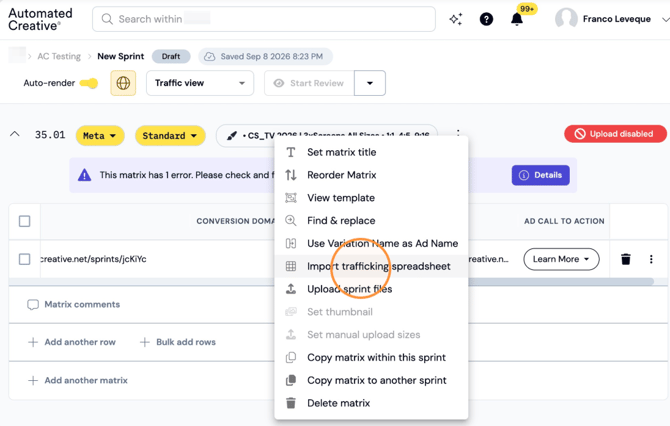The width and height of the screenshot is (670, 426).
Task: Click Bulk add rows
Action: coord(178,342)
